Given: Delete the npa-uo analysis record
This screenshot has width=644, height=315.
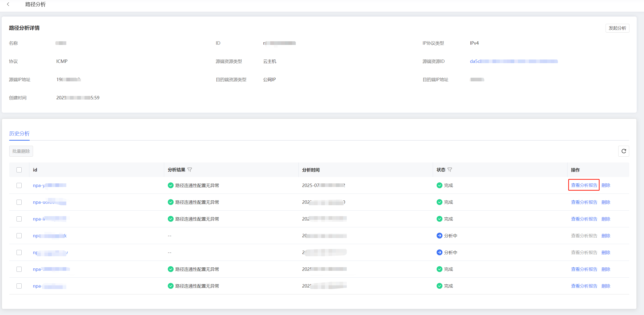Looking at the screenshot, I should click(x=606, y=202).
